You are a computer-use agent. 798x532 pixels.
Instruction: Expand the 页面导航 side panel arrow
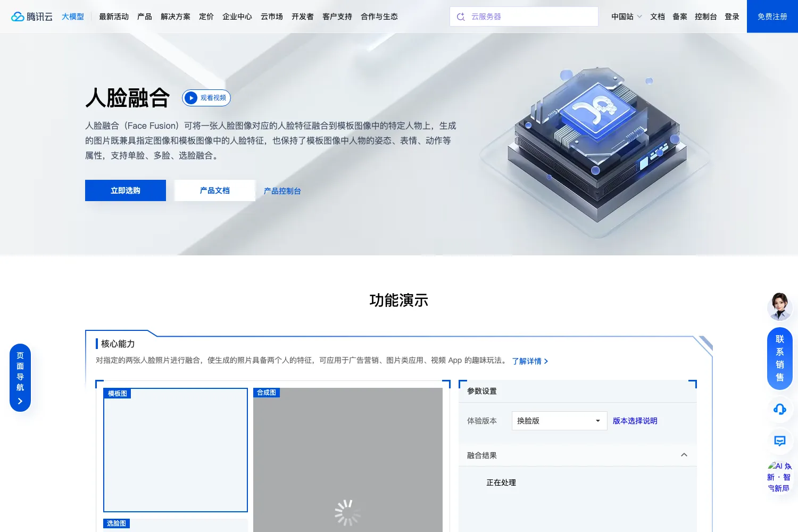point(20,401)
